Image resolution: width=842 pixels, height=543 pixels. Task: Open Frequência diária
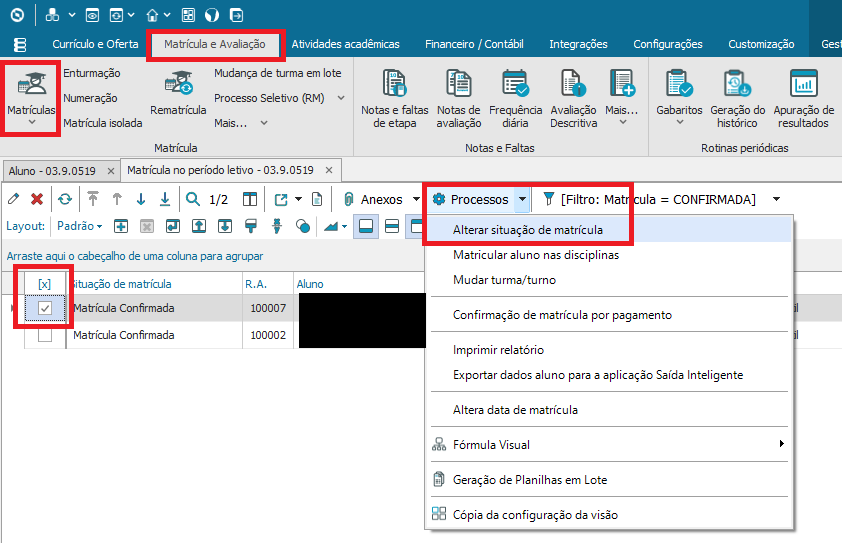point(516,99)
